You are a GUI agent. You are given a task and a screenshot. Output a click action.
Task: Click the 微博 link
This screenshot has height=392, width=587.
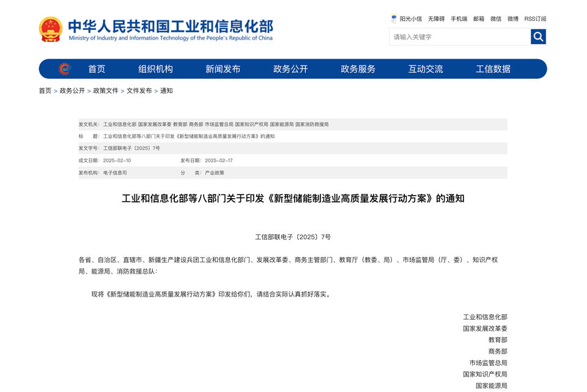tap(513, 19)
